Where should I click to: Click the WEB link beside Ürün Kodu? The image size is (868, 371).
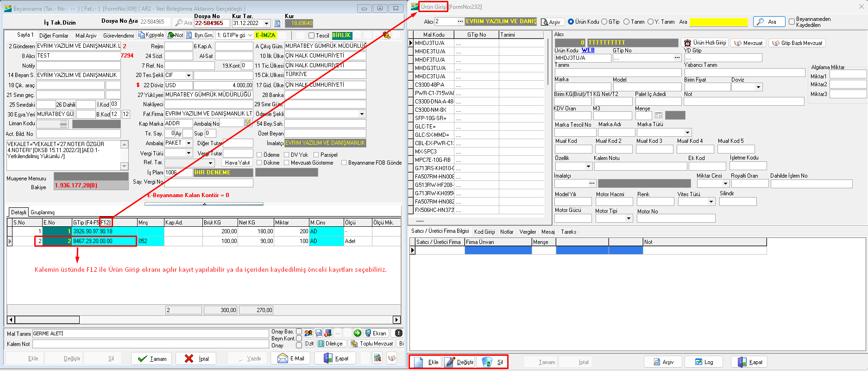click(588, 50)
